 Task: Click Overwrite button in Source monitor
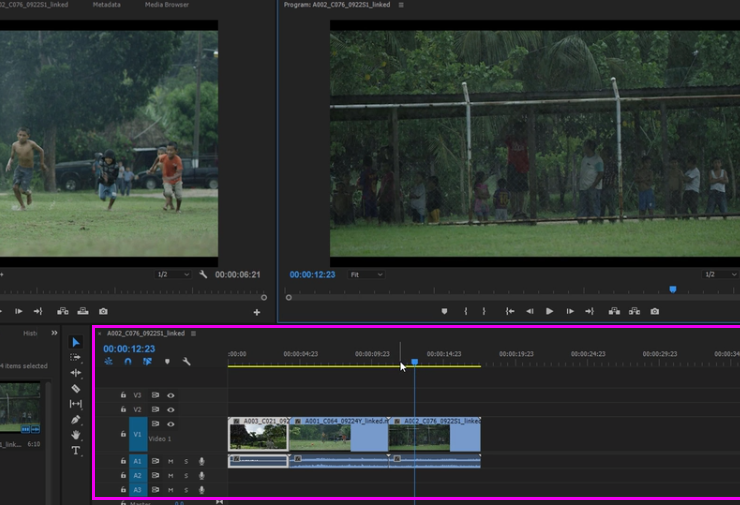point(83,311)
